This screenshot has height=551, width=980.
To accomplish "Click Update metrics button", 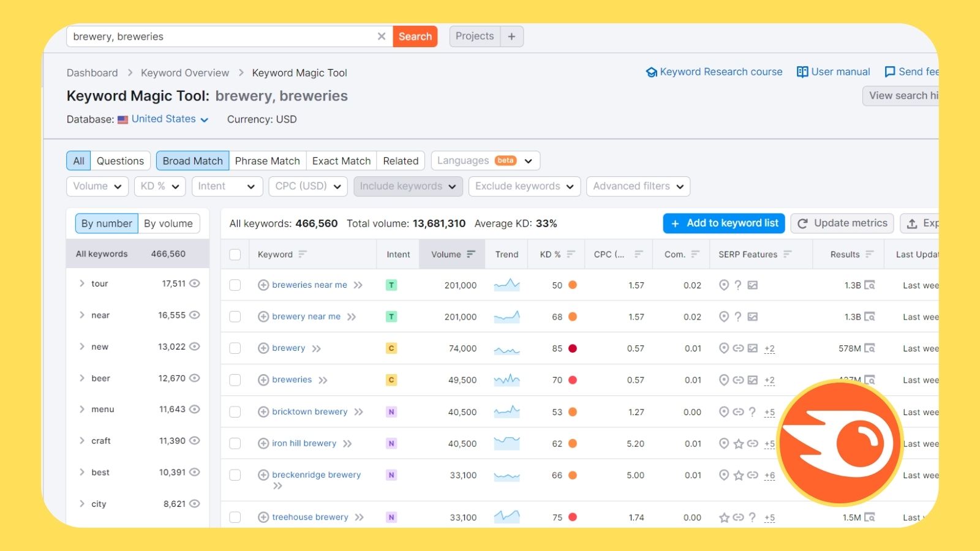I will coord(842,223).
